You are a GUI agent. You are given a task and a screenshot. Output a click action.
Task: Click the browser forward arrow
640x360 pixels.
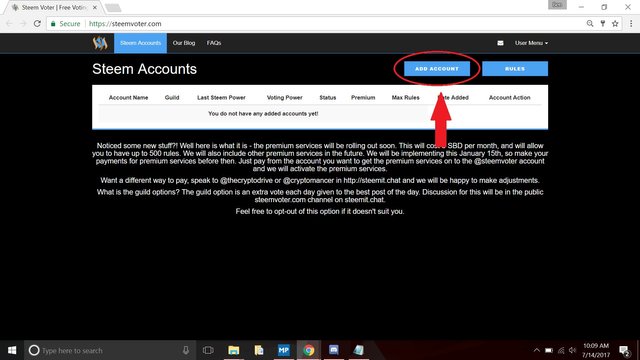[23, 24]
